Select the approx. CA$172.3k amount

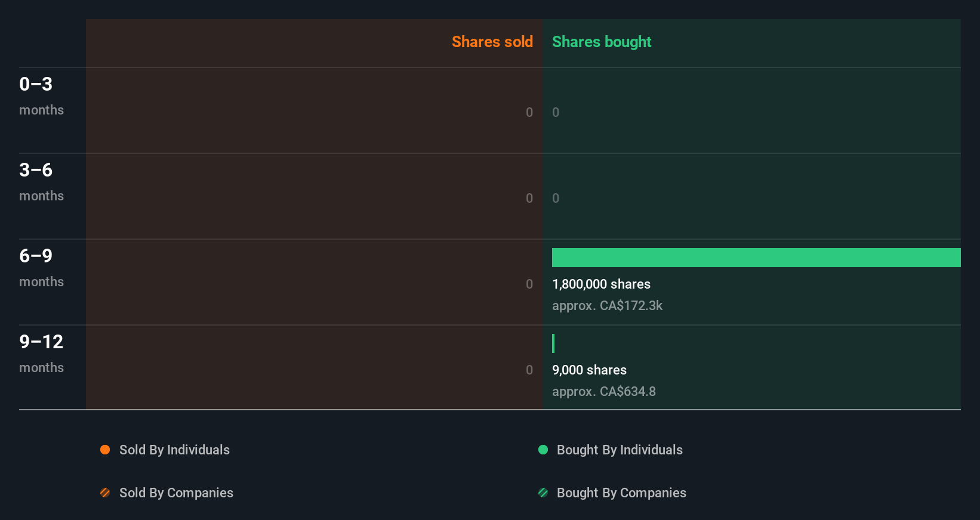[x=607, y=306]
